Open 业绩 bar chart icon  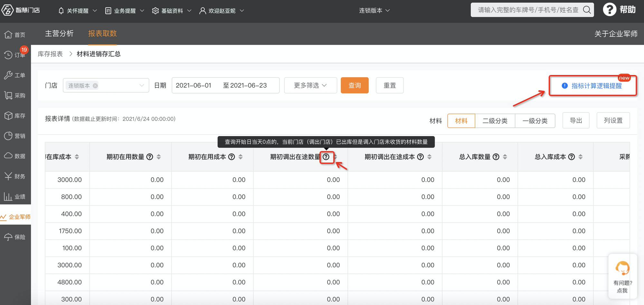[x=8, y=196]
